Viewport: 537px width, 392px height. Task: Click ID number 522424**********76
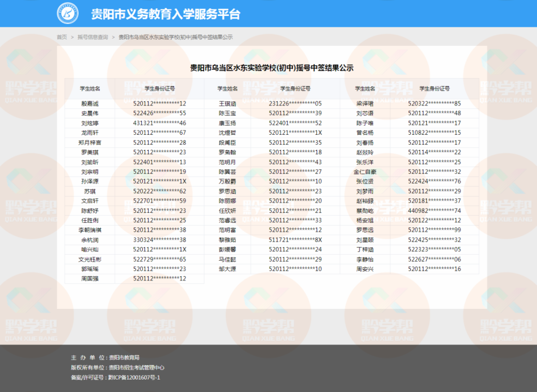434,181
